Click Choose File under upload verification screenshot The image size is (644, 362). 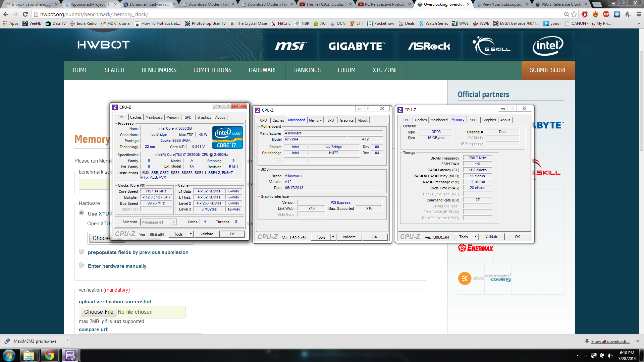coord(98,312)
